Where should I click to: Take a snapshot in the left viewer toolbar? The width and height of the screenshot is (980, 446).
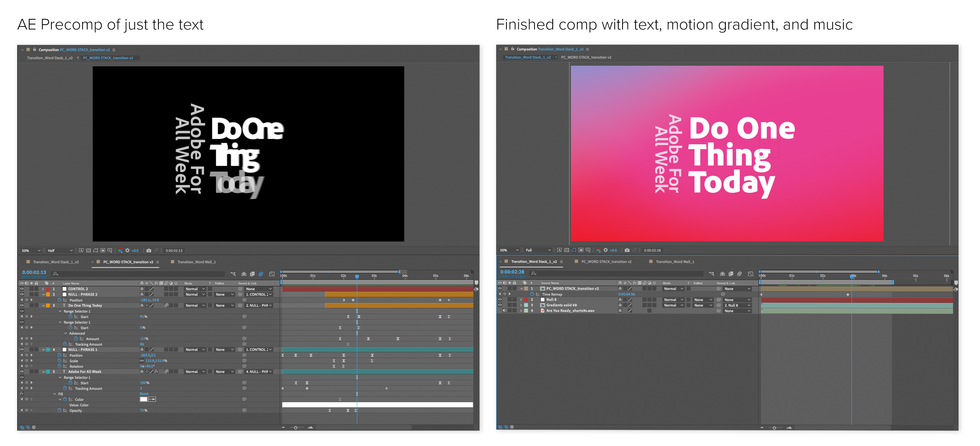pyautogui.click(x=149, y=251)
